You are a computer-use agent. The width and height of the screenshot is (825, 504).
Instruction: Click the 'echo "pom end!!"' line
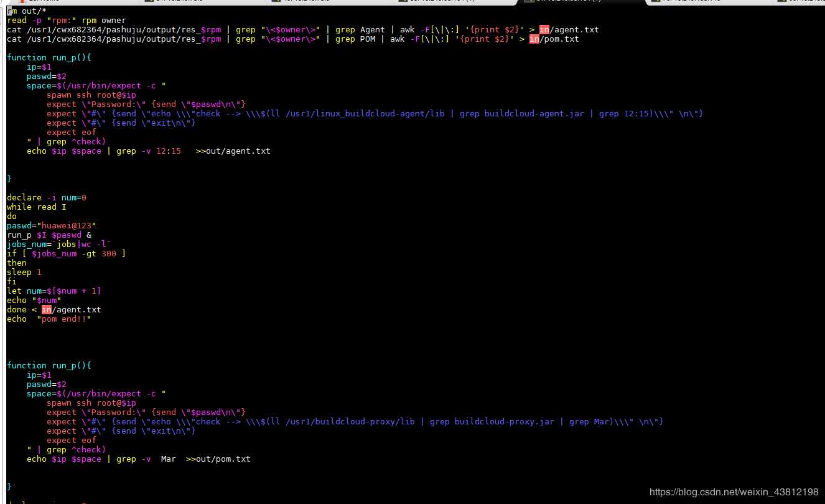pos(49,319)
